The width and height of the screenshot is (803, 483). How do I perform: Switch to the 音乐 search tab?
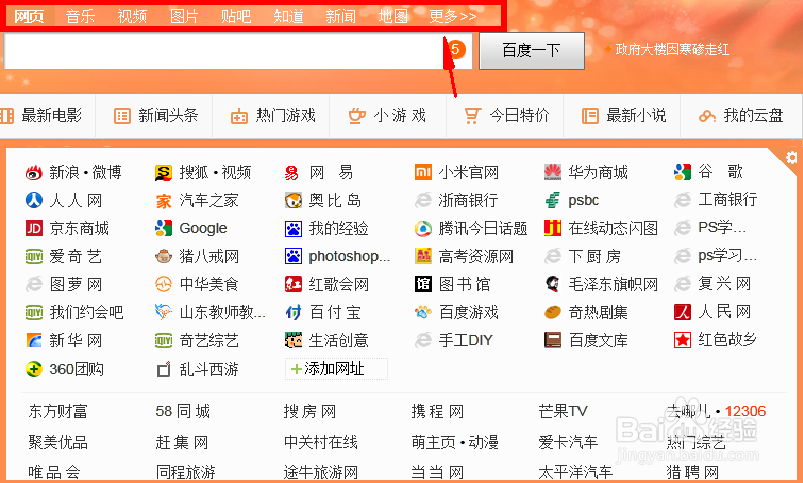pos(80,16)
